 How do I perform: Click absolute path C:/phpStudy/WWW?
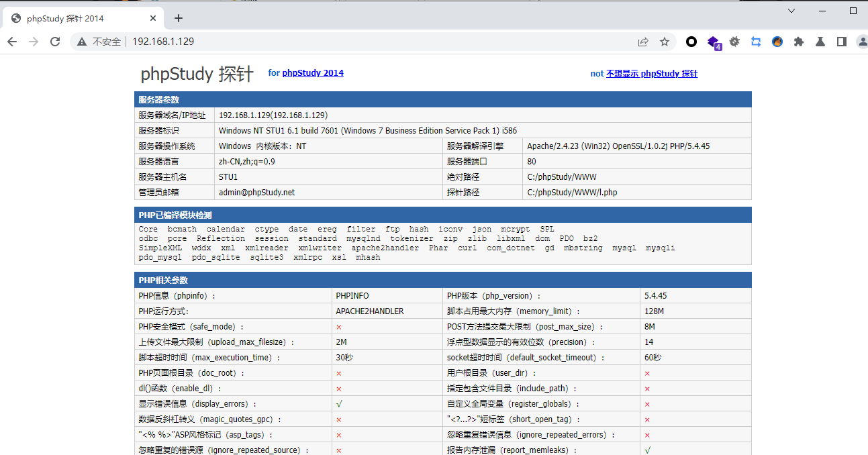coord(562,177)
